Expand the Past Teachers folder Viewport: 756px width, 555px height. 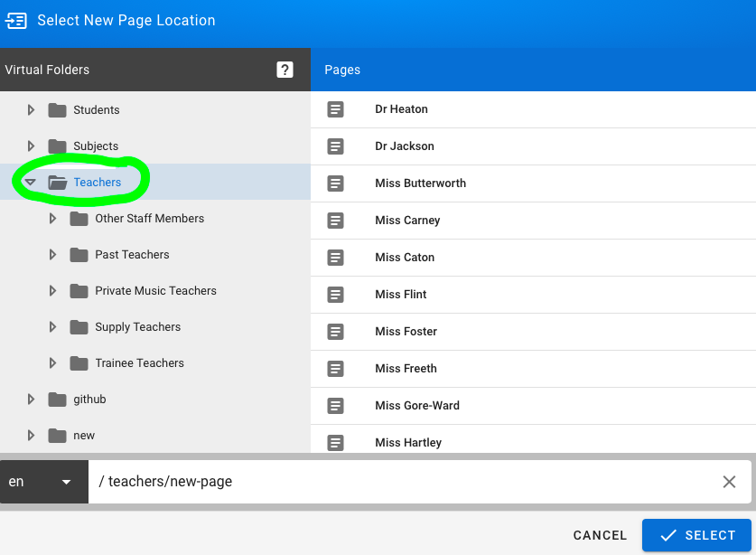coord(52,255)
